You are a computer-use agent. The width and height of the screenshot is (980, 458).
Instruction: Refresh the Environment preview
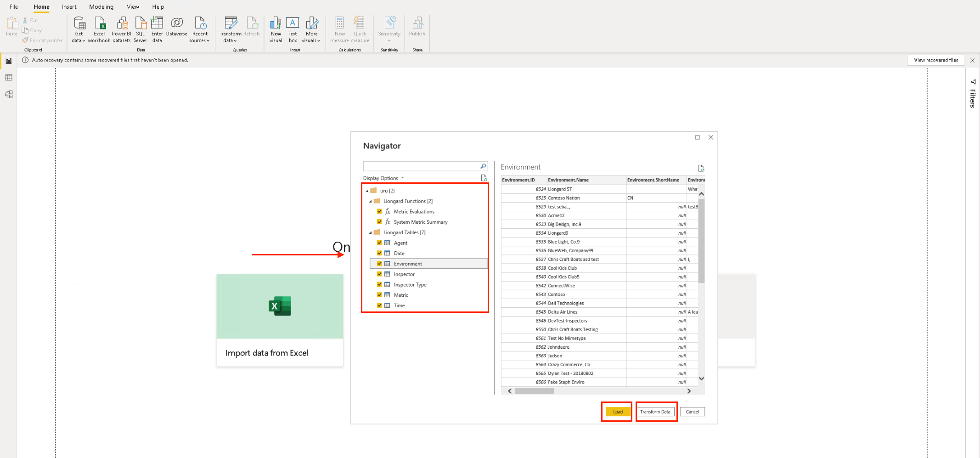pos(701,168)
